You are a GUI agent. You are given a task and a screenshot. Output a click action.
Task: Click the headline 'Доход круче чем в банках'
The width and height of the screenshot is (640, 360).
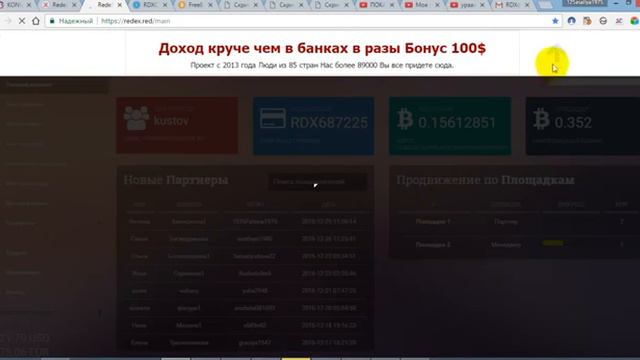tap(322, 48)
